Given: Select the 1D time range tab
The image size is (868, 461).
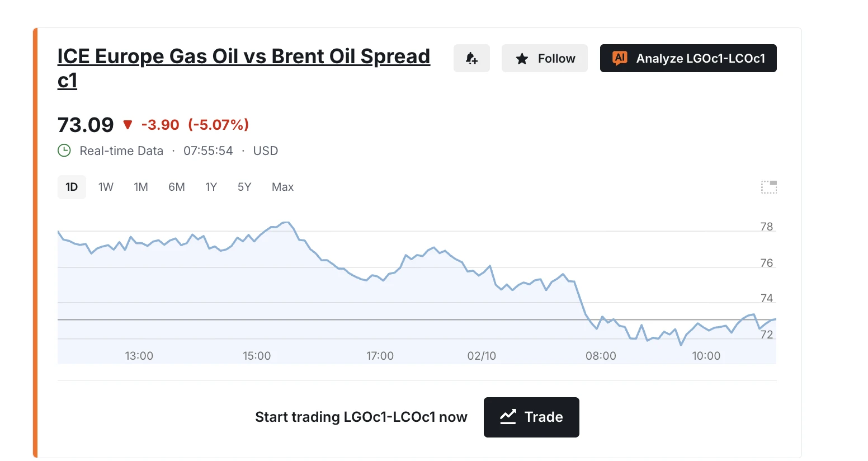Looking at the screenshot, I should click(x=72, y=187).
